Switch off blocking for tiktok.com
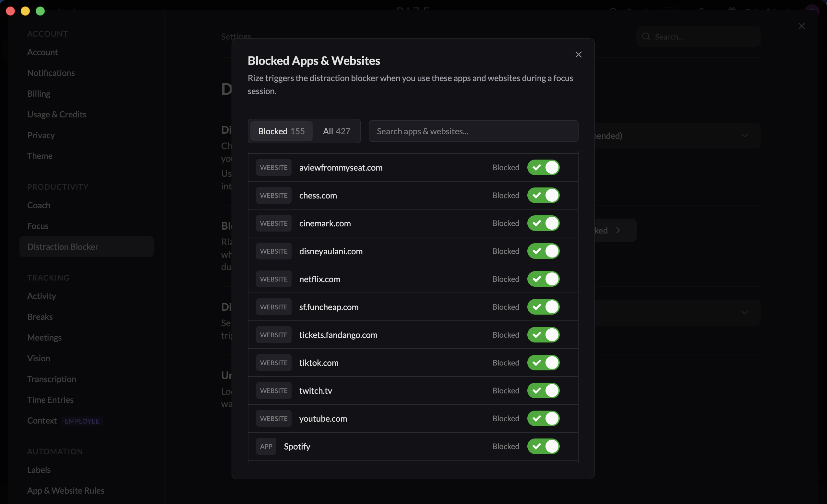This screenshot has height=504, width=827. (543, 362)
